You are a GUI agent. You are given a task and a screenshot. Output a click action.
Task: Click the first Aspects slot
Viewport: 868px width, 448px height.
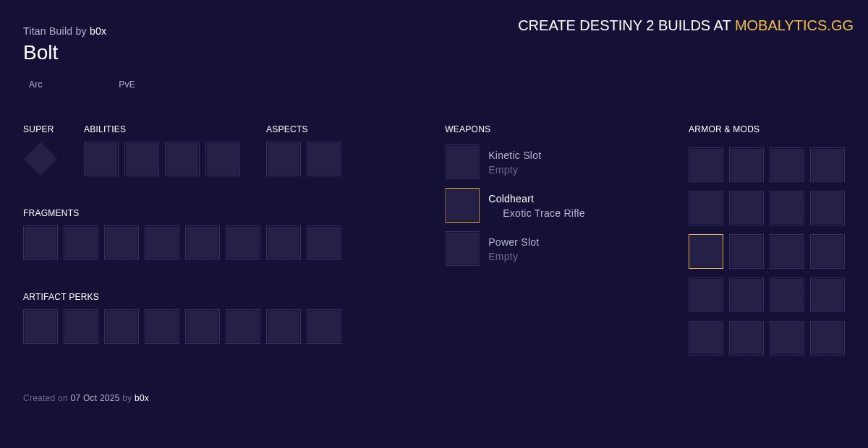click(284, 159)
